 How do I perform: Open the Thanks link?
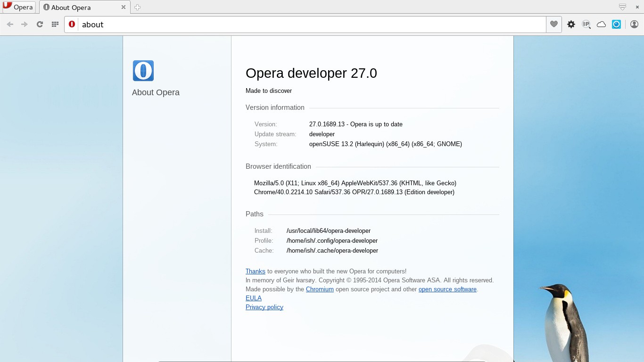click(x=256, y=271)
